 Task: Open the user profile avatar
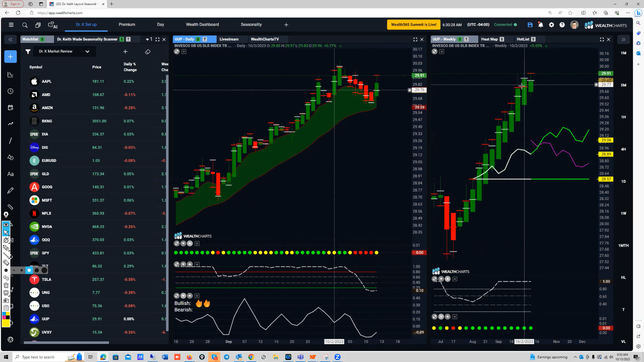pyautogui.click(x=574, y=25)
